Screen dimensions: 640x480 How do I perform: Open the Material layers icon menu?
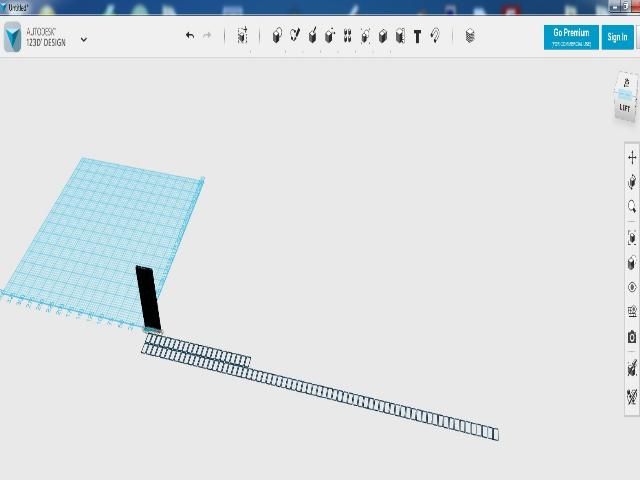pyautogui.click(x=470, y=36)
